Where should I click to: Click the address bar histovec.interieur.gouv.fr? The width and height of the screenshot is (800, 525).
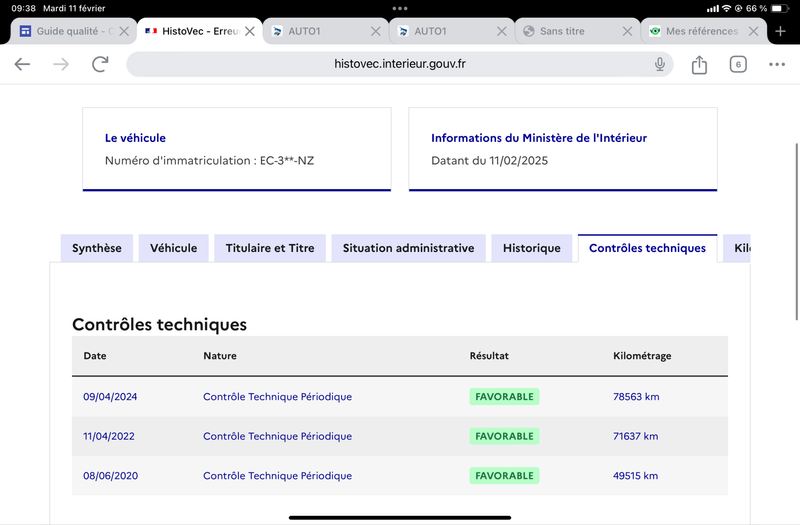tap(399, 64)
